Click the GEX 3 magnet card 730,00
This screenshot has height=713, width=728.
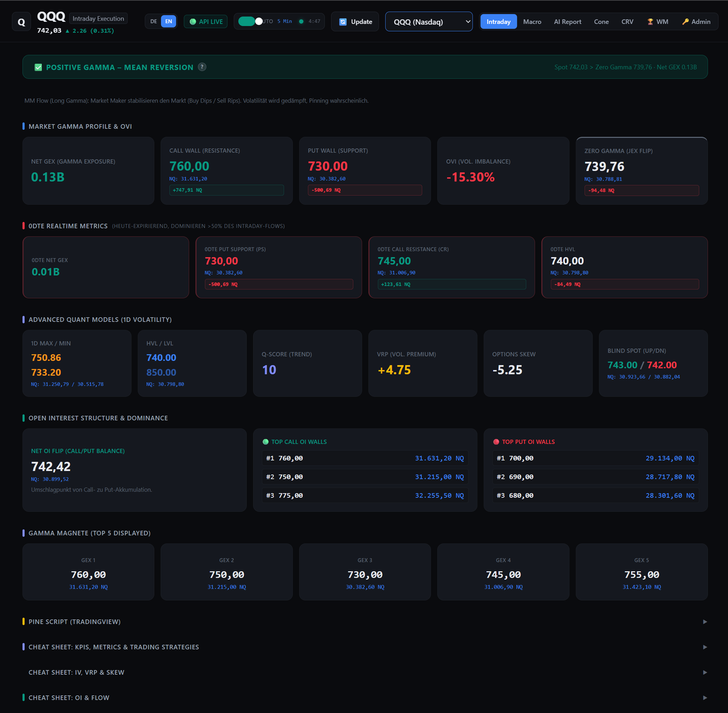coord(365,572)
